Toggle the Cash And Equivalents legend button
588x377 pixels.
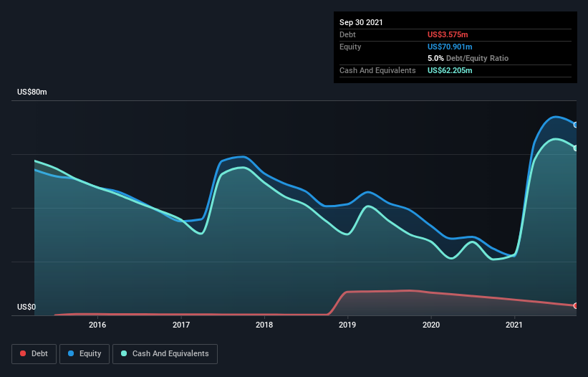165,354
